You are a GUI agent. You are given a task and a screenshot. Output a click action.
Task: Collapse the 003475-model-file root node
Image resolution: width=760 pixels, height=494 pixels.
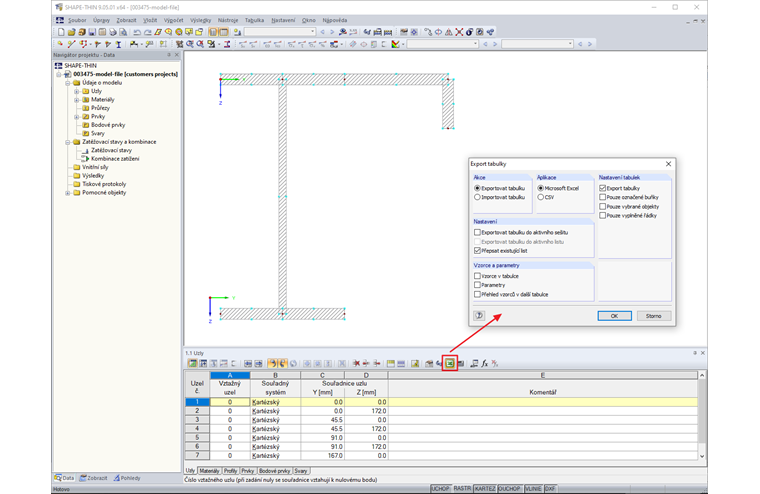tap(59, 75)
